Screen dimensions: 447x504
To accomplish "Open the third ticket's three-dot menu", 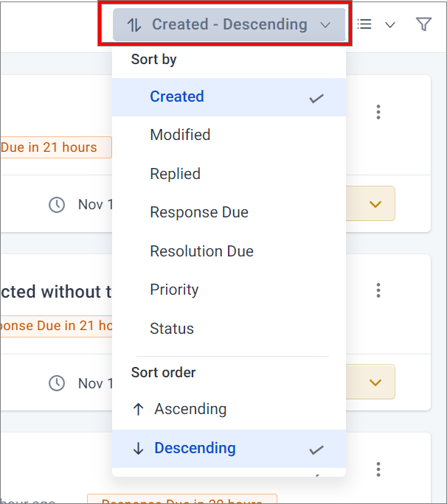I will click(x=378, y=469).
